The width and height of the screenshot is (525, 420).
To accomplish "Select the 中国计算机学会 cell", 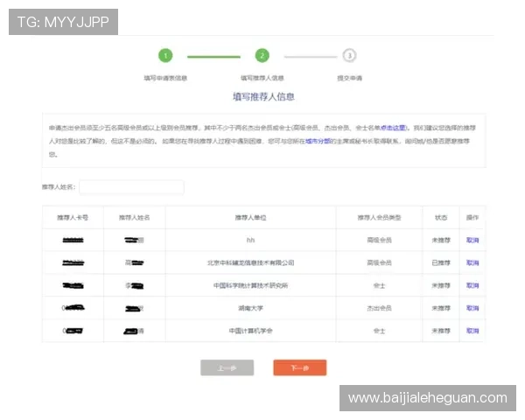I will pyautogui.click(x=250, y=331).
